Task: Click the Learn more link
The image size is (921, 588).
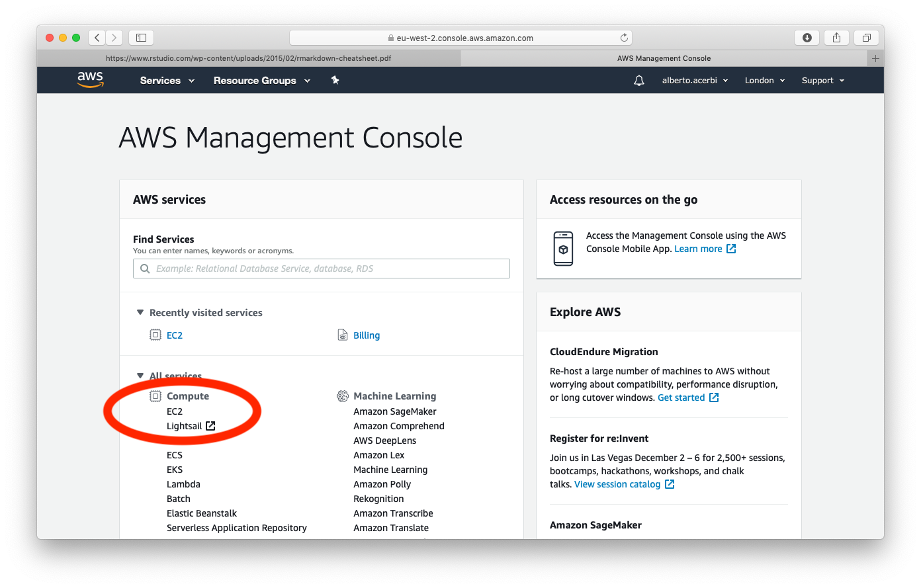Action: (x=698, y=249)
